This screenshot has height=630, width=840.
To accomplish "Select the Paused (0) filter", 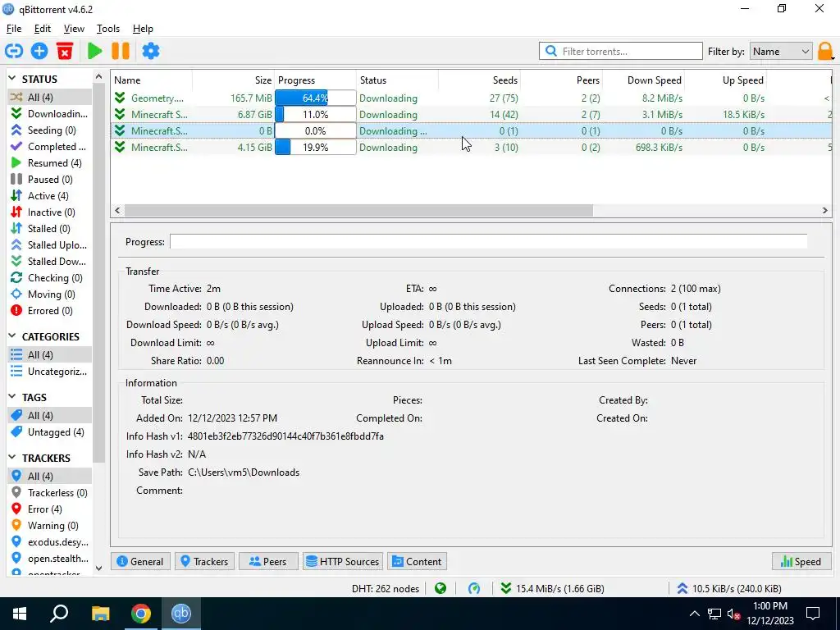I will [49, 180].
